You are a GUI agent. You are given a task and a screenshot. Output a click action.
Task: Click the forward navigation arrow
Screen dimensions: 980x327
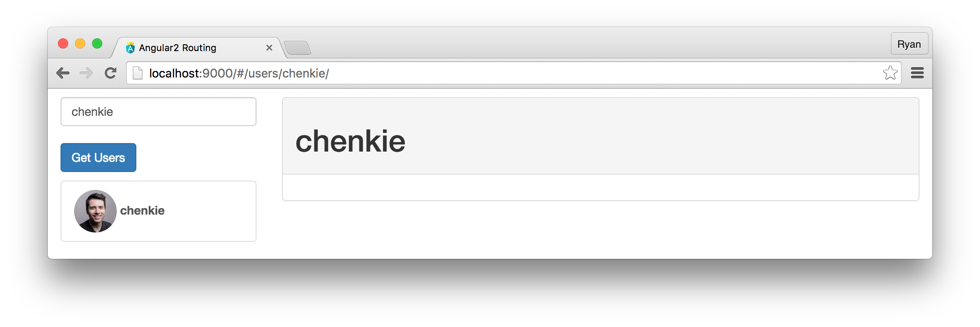pyautogui.click(x=86, y=73)
